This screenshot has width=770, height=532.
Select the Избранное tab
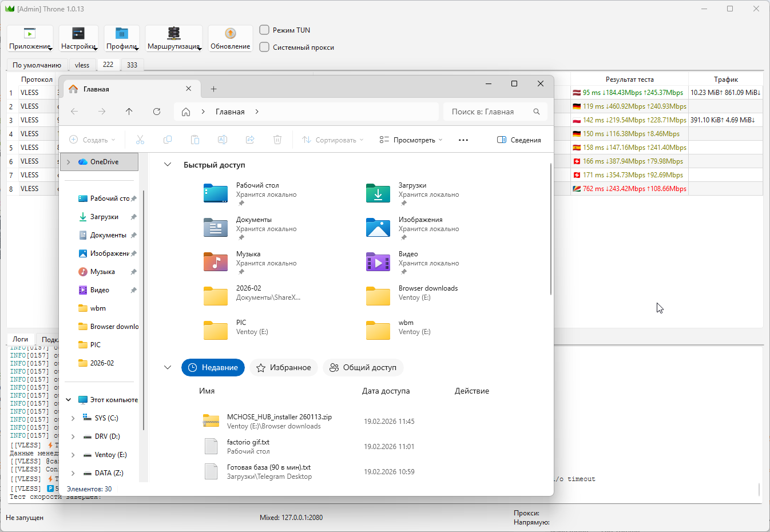click(x=284, y=368)
